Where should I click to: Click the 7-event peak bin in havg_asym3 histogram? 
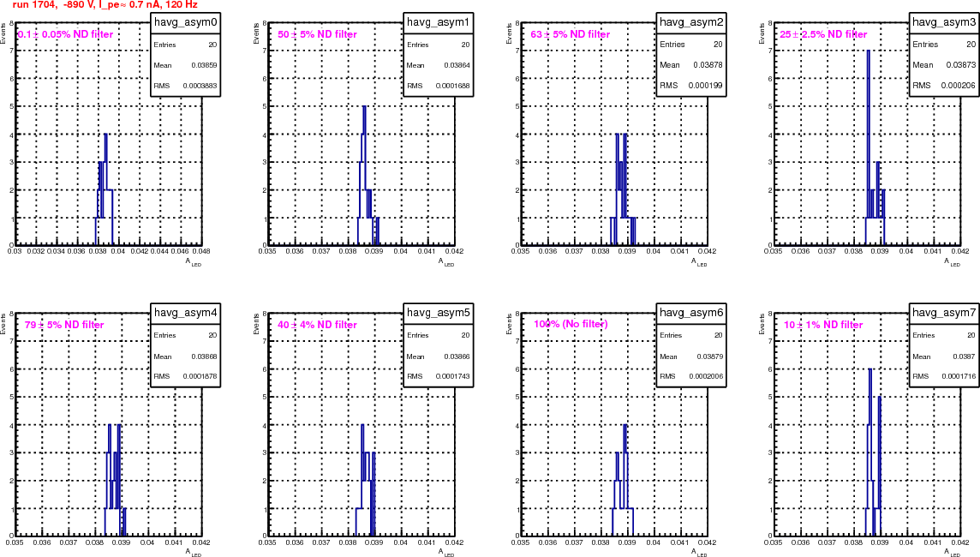(868, 147)
